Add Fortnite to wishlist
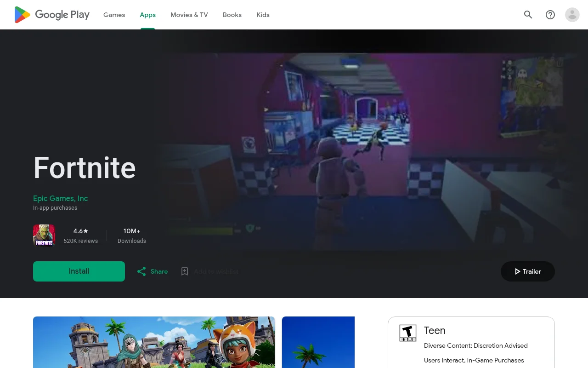Screen dimensions: 588x368 [209, 271]
